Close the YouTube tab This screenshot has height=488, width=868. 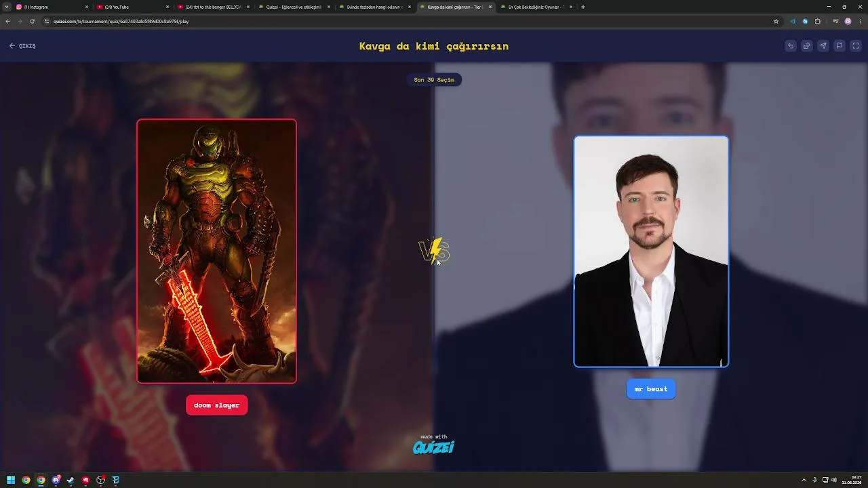coord(167,7)
